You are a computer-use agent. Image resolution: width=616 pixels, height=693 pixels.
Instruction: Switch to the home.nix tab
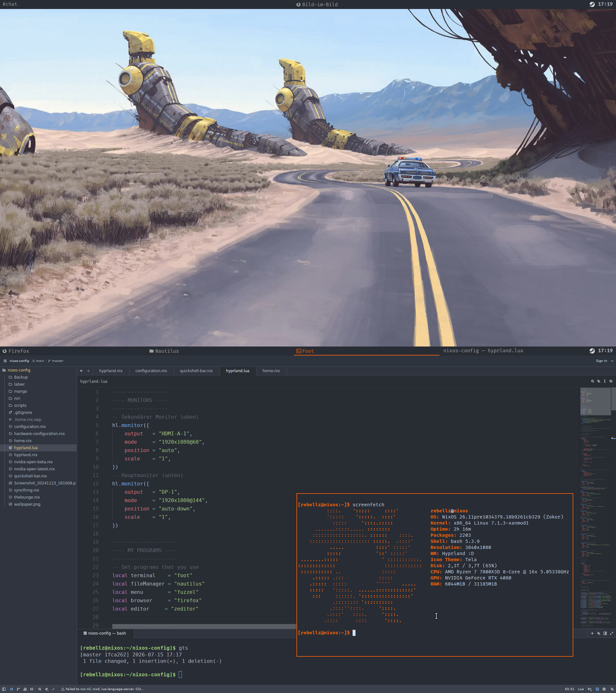(271, 371)
